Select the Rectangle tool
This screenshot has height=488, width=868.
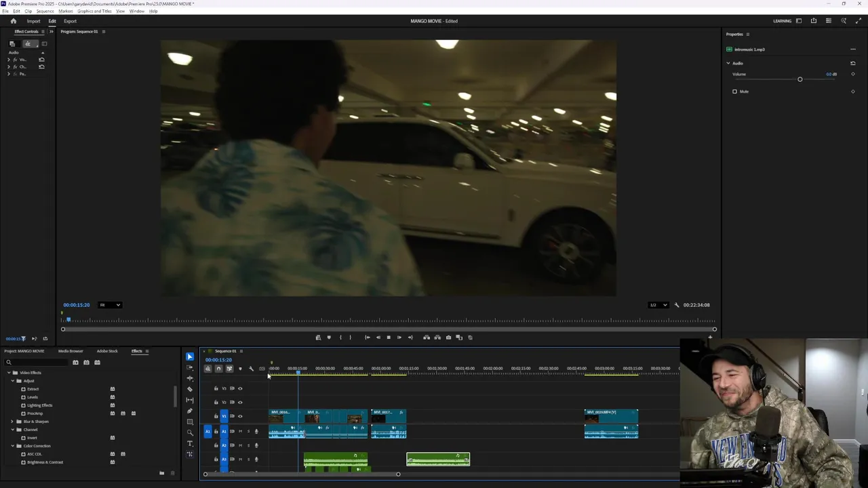click(x=190, y=422)
